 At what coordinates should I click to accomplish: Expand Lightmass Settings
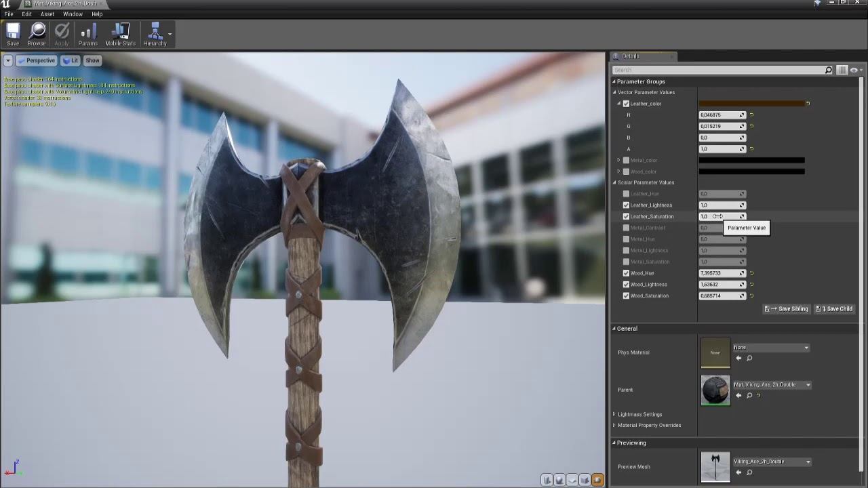(x=614, y=414)
